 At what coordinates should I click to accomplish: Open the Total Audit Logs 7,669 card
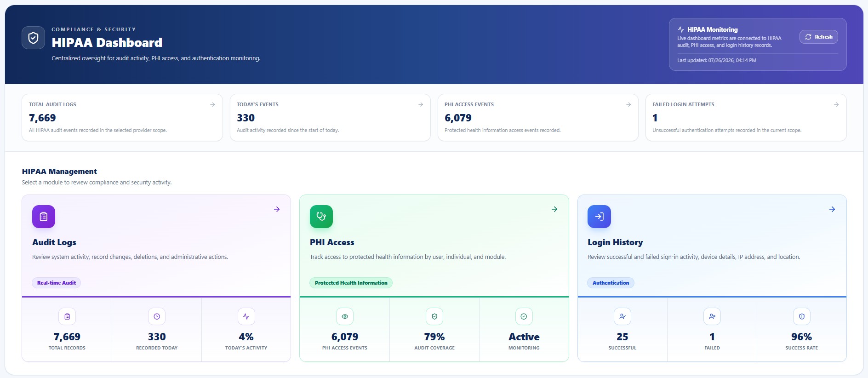[x=122, y=118]
